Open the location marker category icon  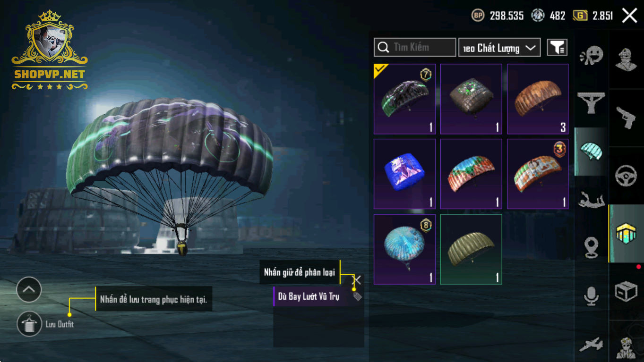(x=591, y=248)
